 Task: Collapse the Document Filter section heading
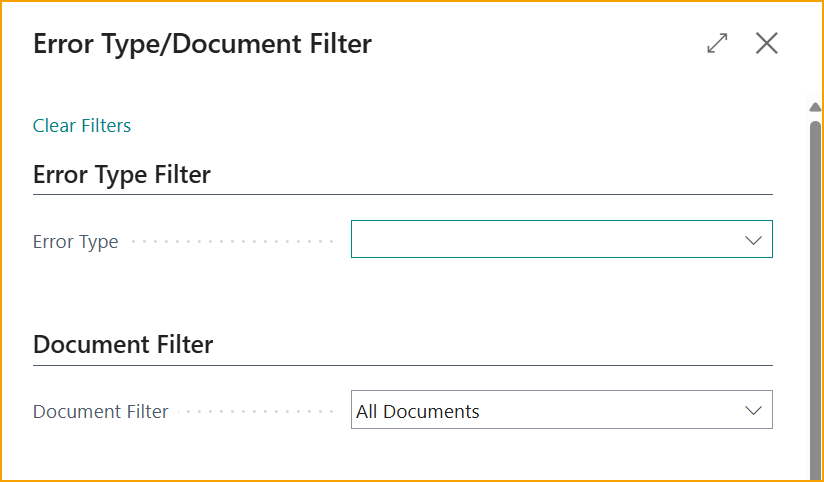[x=123, y=345]
